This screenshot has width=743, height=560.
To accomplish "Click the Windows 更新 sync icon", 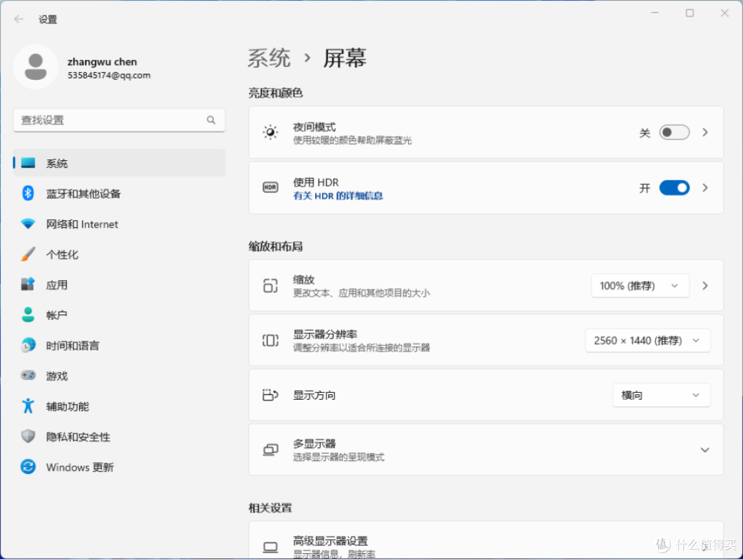I will click(28, 466).
